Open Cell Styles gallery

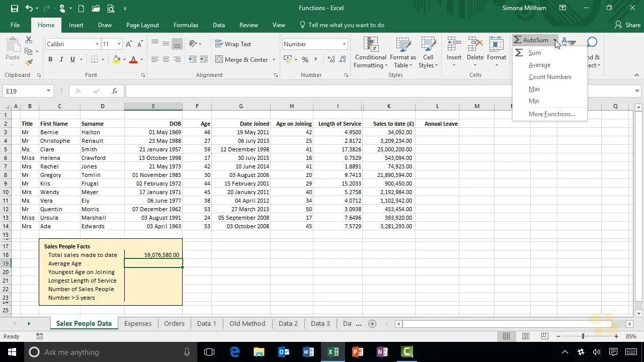(x=428, y=53)
